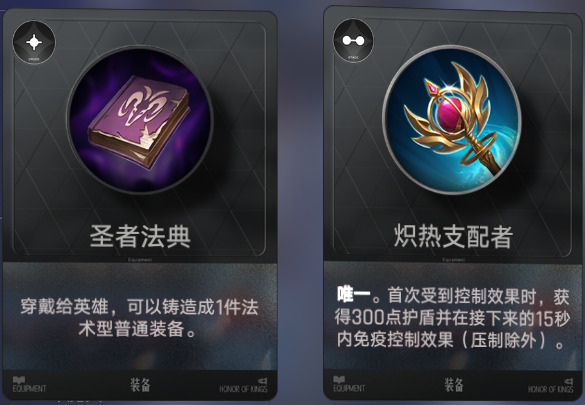Screen dimensions: 585x405
Task: Click the 装备 label on left card
Action: click(140, 385)
